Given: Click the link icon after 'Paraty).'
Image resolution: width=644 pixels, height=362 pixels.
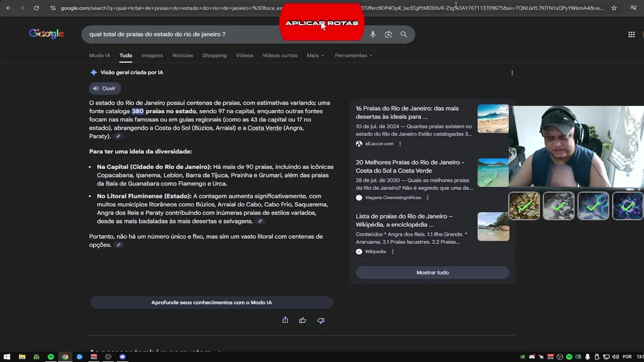Looking at the screenshot, I should [x=118, y=136].
